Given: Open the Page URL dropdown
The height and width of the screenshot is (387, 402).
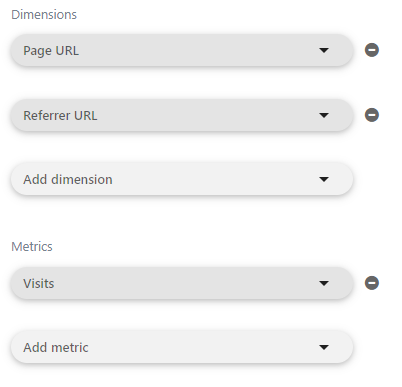Looking at the screenshot, I should click(182, 50).
